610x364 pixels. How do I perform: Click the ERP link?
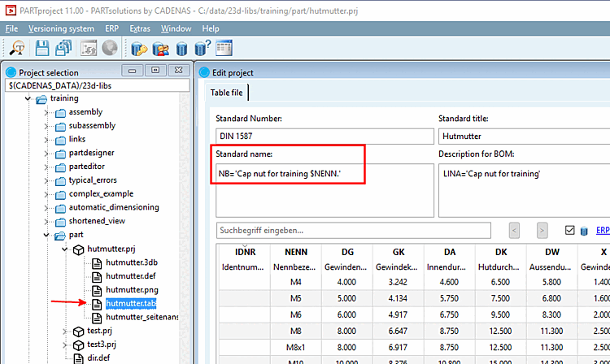(x=601, y=230)
